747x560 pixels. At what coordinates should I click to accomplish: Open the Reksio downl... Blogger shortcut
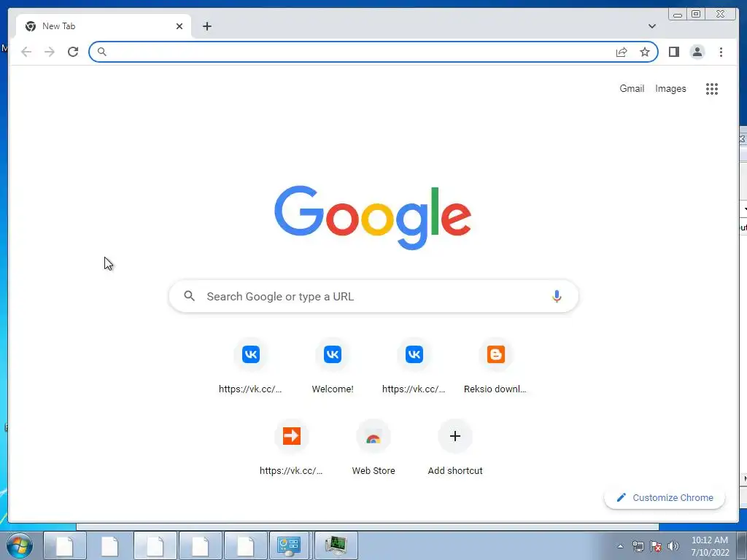point(495,367)
